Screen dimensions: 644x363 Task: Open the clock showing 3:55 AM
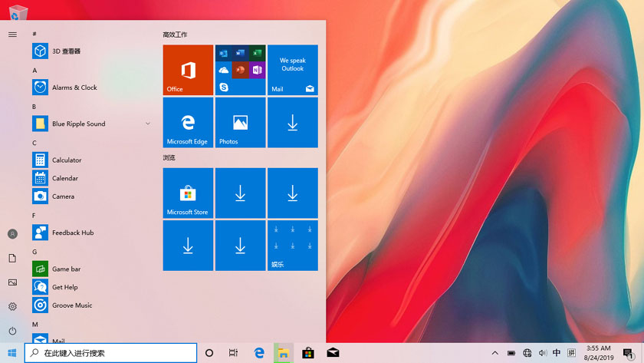[599, 353]
